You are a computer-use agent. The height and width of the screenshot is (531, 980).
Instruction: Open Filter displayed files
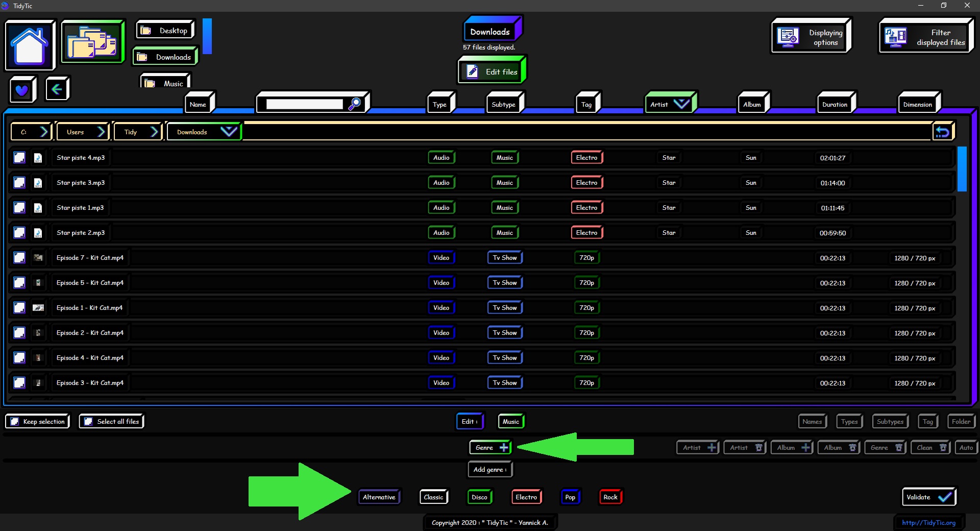925,37
